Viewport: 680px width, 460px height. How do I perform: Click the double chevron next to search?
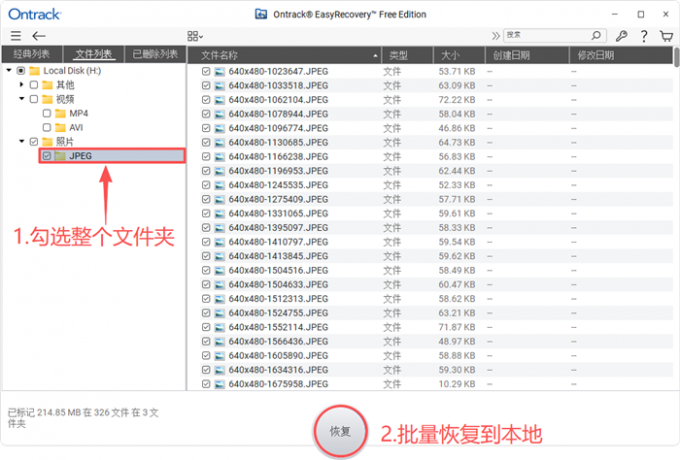496,36
